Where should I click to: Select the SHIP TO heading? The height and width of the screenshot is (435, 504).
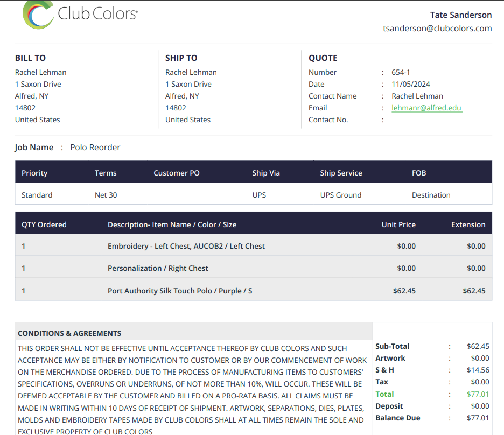[x=181, y=58]
